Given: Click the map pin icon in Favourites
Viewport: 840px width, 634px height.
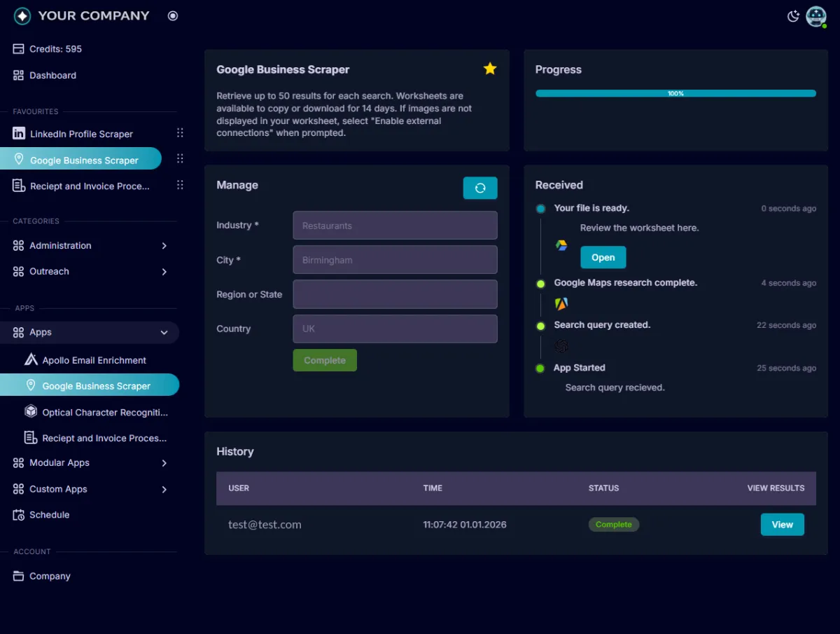Looking at the screenshot, I should 19,160.
